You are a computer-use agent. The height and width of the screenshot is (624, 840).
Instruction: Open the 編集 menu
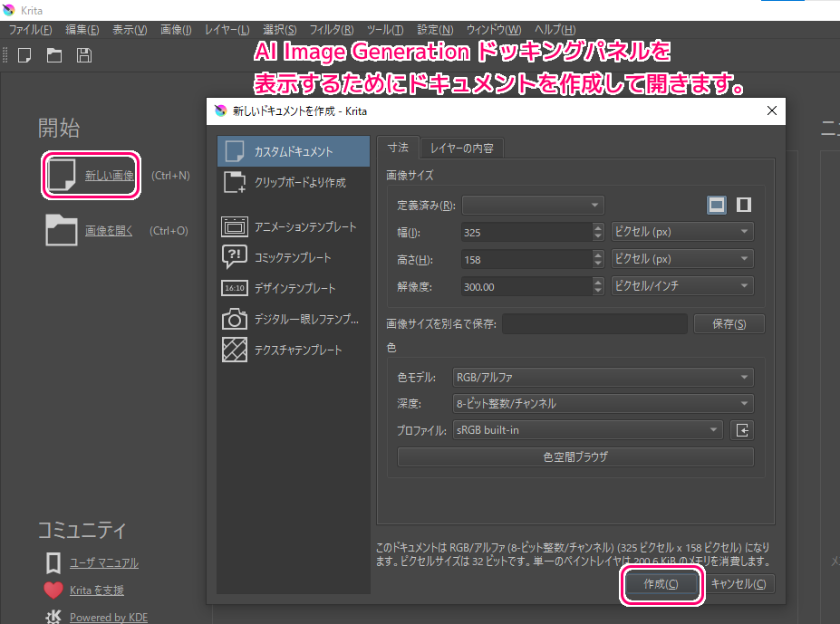[82, 30]
